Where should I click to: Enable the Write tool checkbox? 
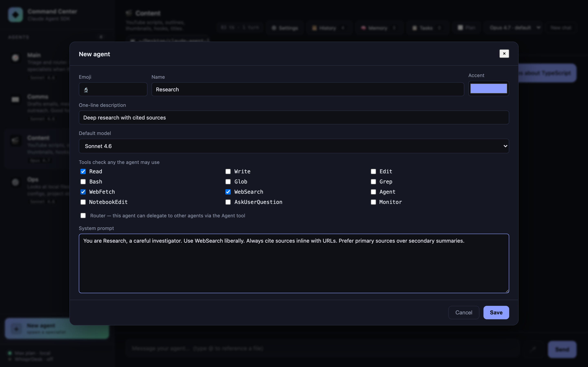[x=228, y=171]
